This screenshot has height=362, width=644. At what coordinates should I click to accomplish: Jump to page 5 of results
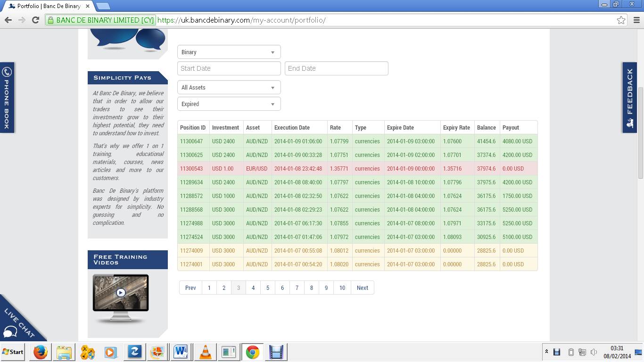[268, 288]
